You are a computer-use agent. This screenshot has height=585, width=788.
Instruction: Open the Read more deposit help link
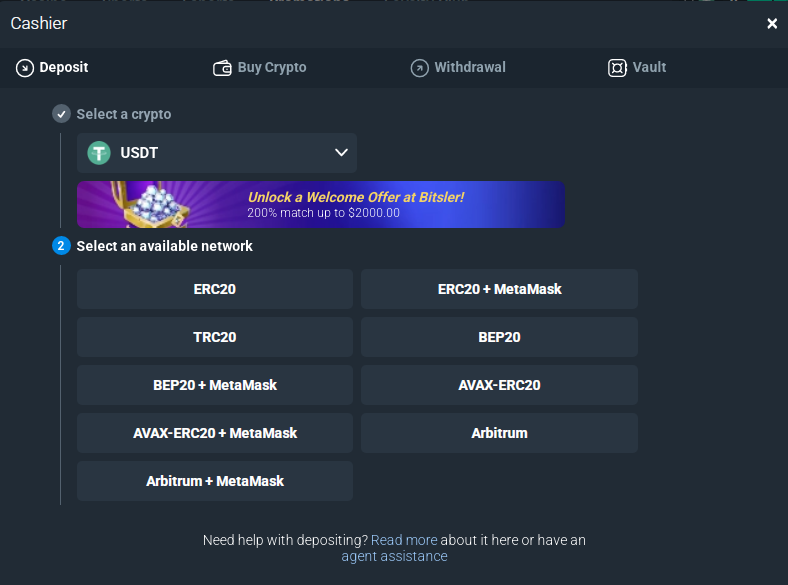[x=404, y=540]
